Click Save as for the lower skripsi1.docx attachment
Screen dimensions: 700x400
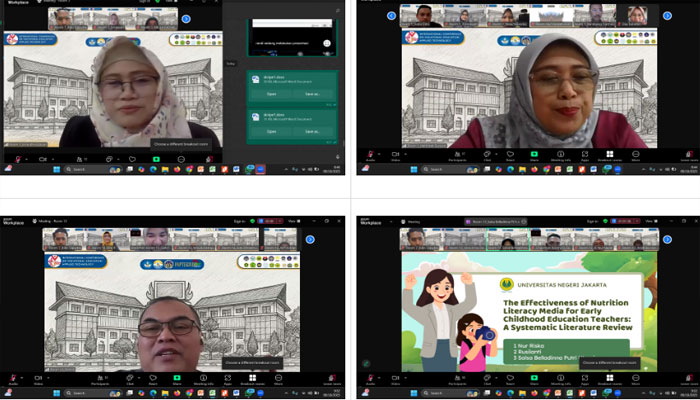pos(312,132)
